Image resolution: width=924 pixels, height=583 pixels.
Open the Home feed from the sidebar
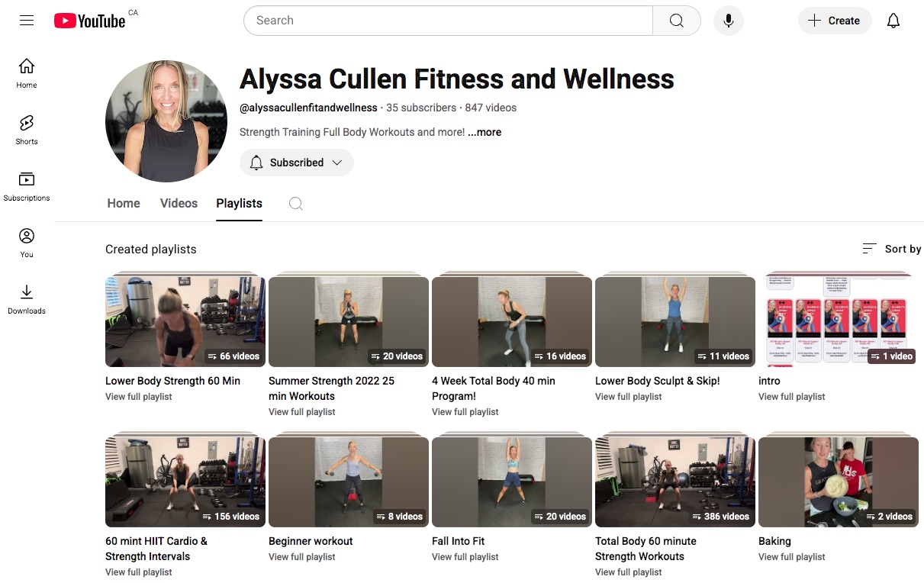[x=26, y=72]
